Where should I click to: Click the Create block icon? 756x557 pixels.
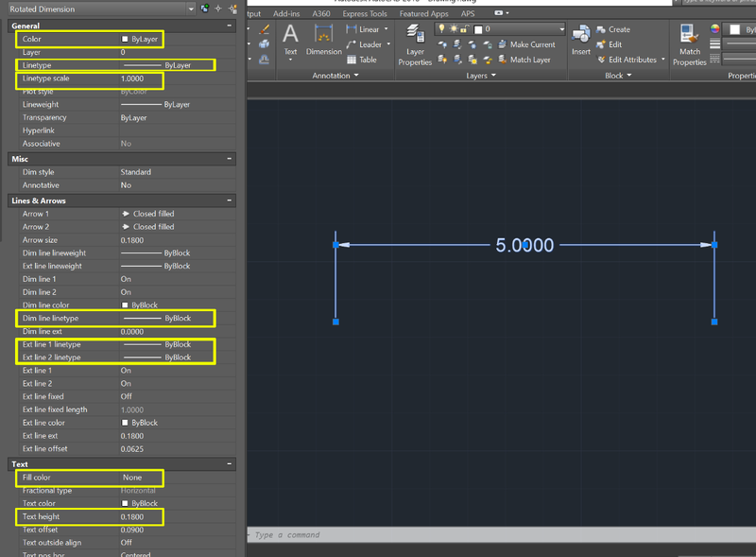click(x=610, y=29)
